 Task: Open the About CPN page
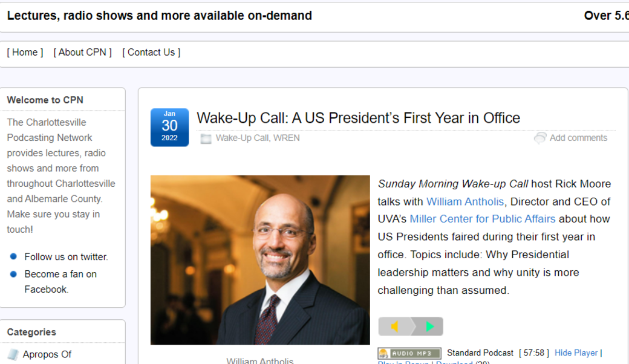[82, 52]
